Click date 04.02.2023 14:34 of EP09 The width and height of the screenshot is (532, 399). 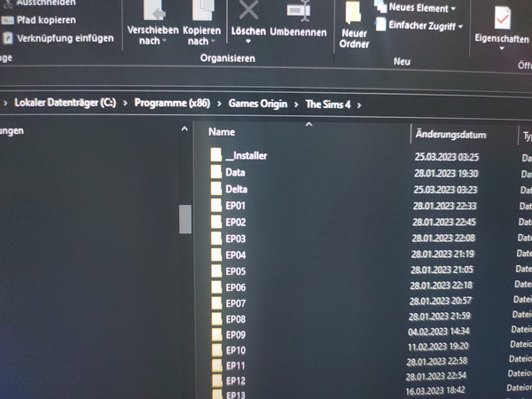(x=438, y=332)
